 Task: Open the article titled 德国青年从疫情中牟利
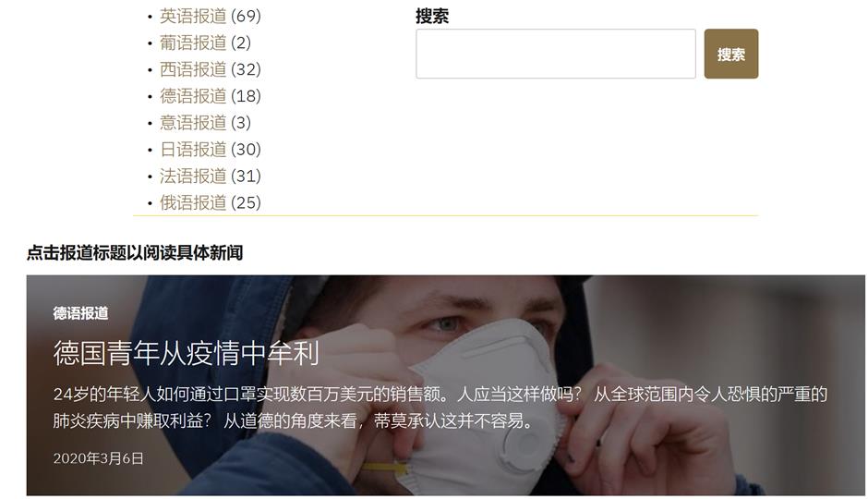(x=187, y=353)
